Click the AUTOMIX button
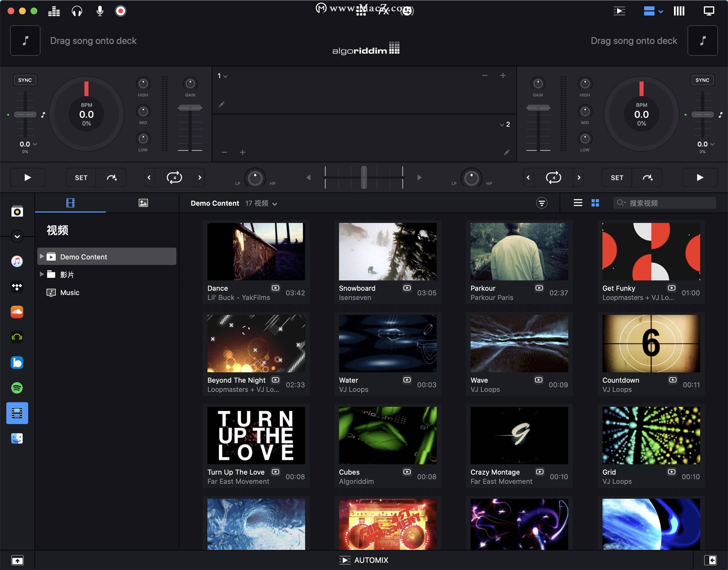The height and width of the screenshot is (570, 728). point(364,560)
